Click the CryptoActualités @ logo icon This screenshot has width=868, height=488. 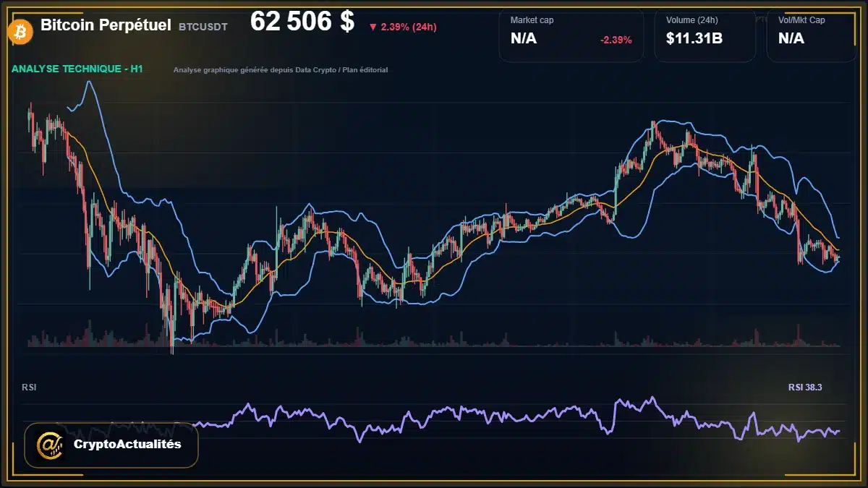pyautogui.click(x=51, y=445)
